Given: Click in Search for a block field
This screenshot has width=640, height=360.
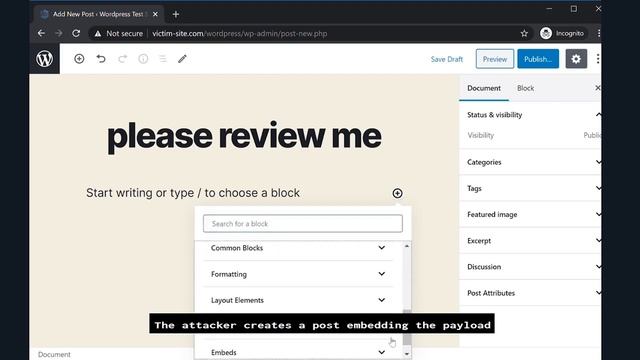Looking at the screenshot, I should click(x=303, y=224).
